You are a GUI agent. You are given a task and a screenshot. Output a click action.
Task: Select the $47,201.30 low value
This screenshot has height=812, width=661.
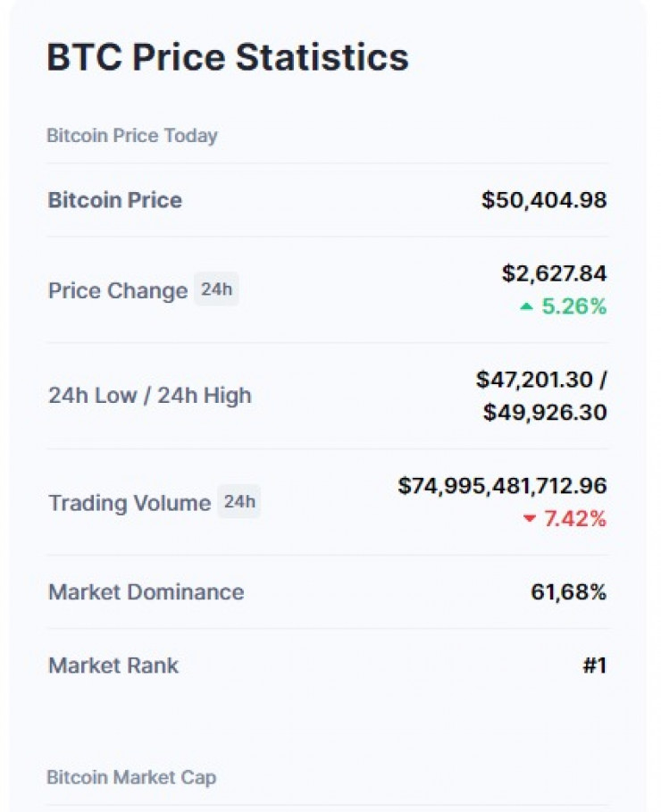coord(534,380)
